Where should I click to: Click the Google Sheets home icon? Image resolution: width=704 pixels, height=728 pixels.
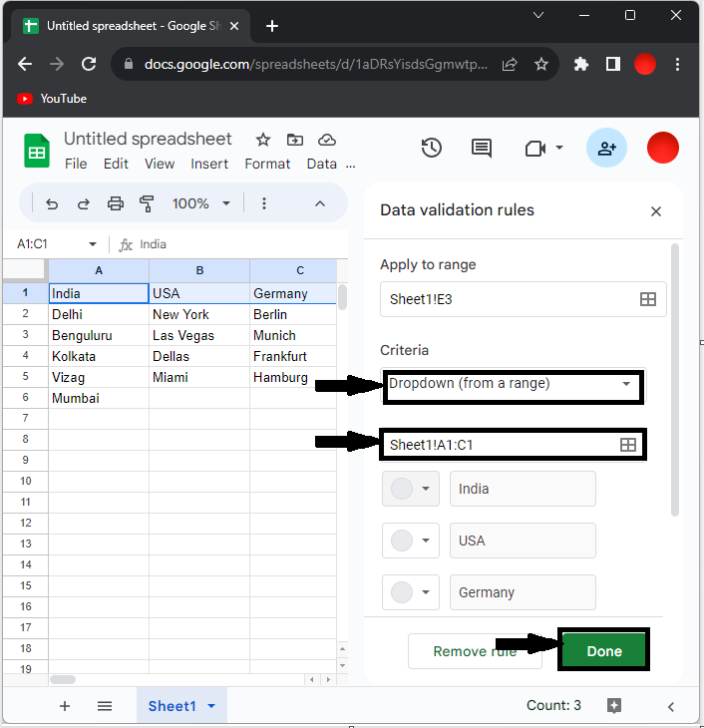[x=37, y=151]
